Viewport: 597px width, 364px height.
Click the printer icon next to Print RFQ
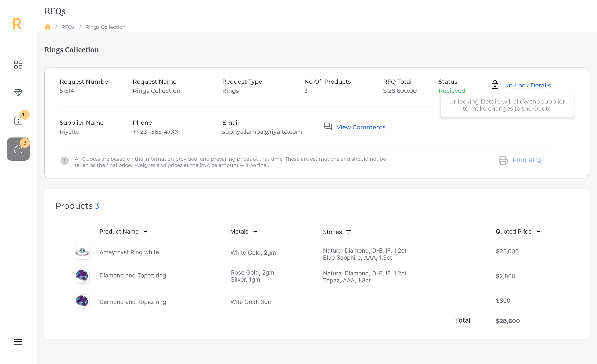tap(503, 160)
